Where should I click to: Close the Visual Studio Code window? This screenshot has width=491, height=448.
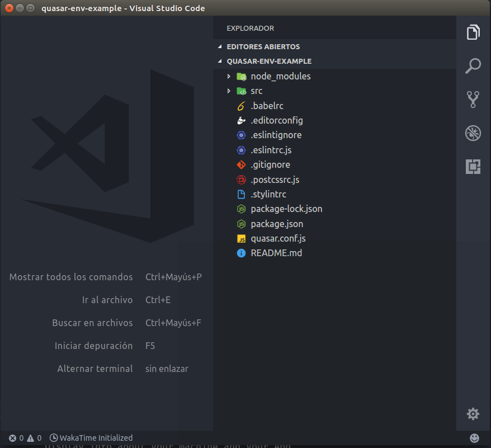pos(9,8)
